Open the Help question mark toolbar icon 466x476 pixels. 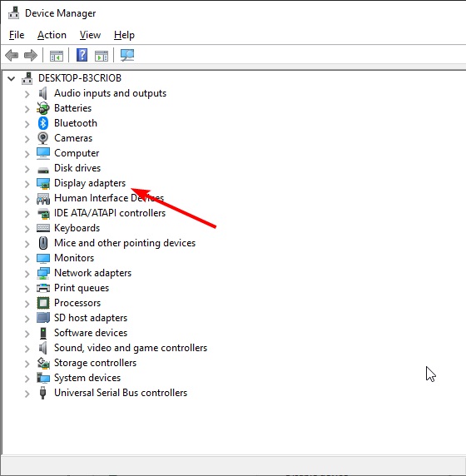coord(82,55)
